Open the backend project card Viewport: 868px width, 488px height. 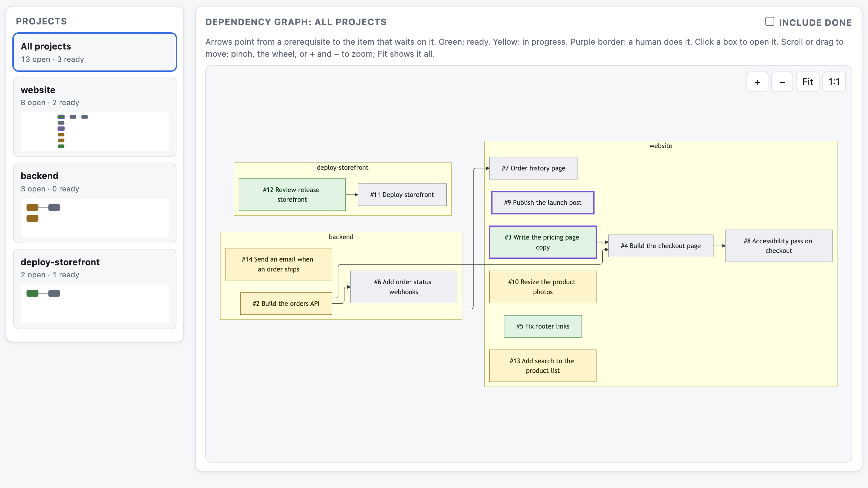[x=95, y=203]
